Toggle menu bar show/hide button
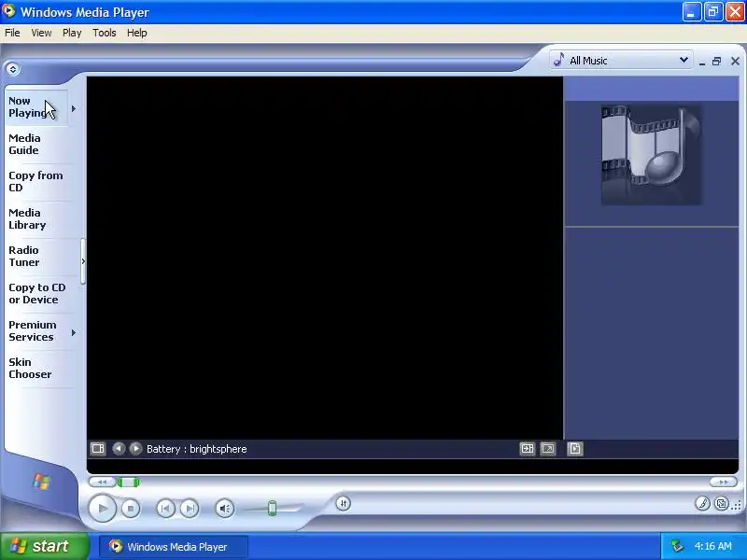 (13, 69)
